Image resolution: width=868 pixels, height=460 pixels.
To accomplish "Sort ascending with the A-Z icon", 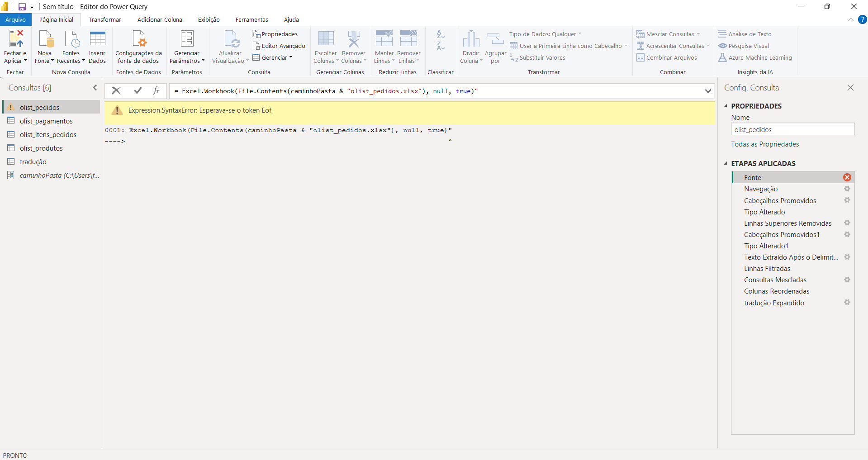I will [x=441, y=34].
